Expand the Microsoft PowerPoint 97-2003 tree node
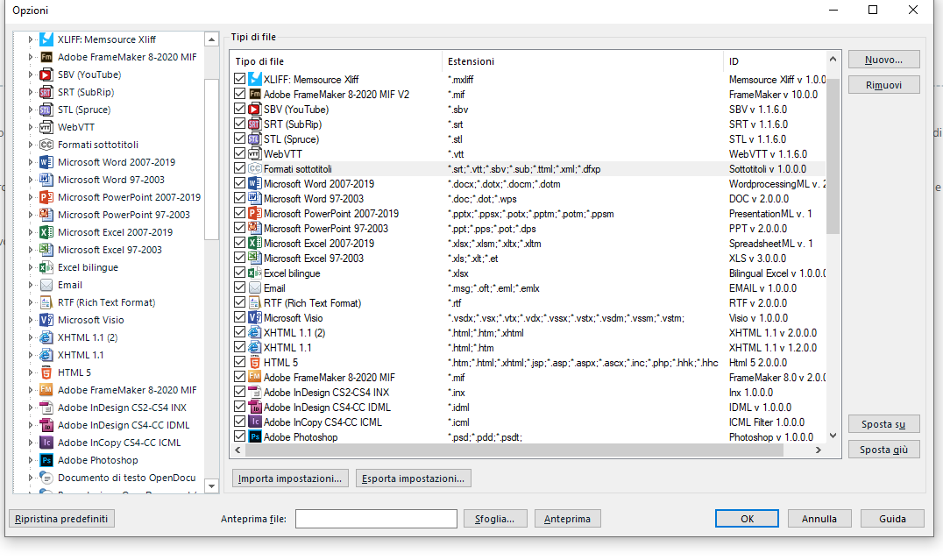Screen dimensions: 943x560 tap(30, 215)
